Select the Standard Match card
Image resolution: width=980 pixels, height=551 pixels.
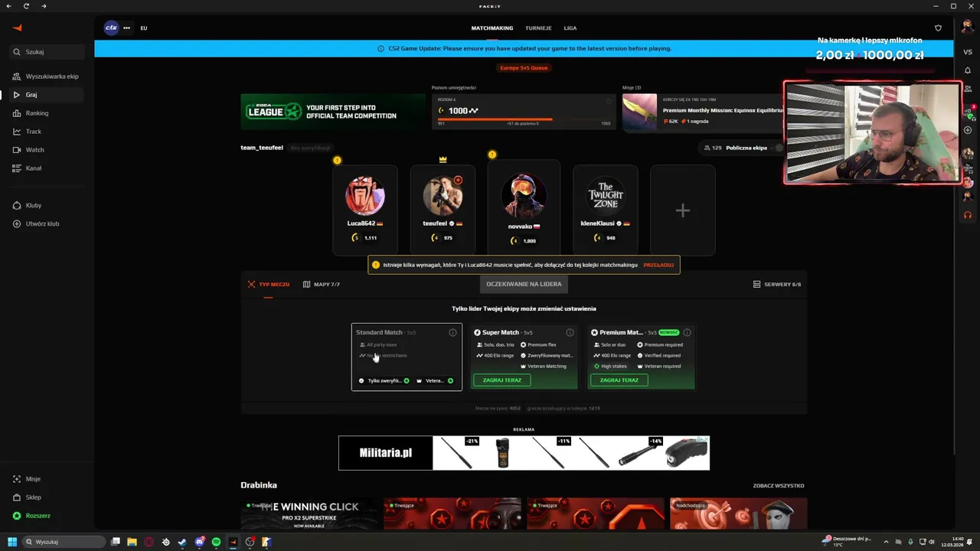[x=407, y=357]
